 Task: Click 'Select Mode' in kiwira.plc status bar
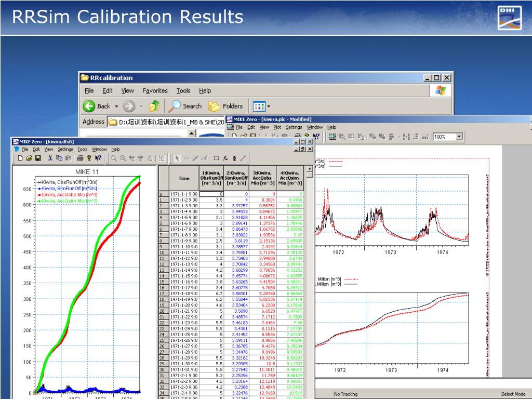coord(513,394)
